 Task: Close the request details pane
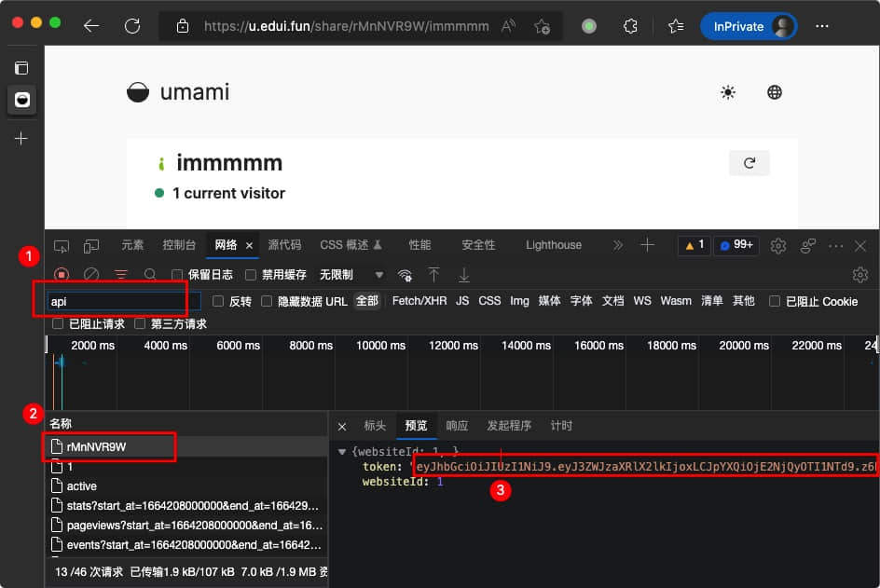tap(342, 427)
